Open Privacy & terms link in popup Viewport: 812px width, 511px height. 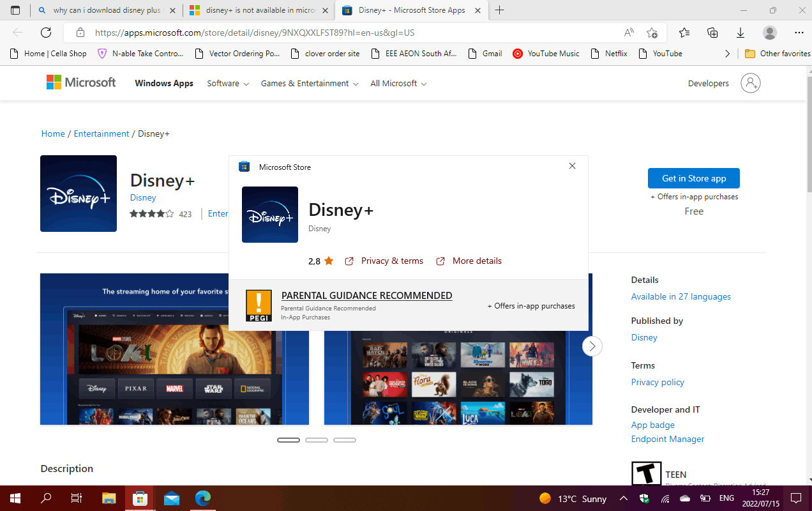[384, 261]
